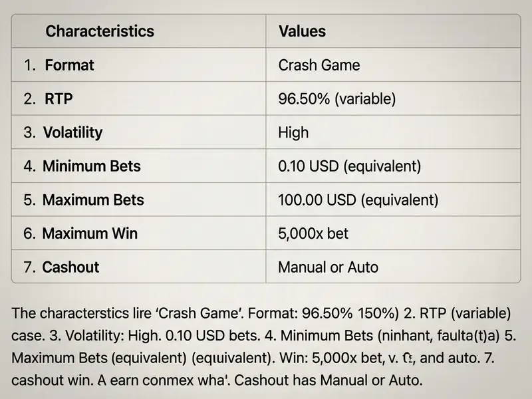Click the text 'Volatility: High' in paragraph
The height and width of the screenshot is (399, 532).
click(x=112, y=335)
